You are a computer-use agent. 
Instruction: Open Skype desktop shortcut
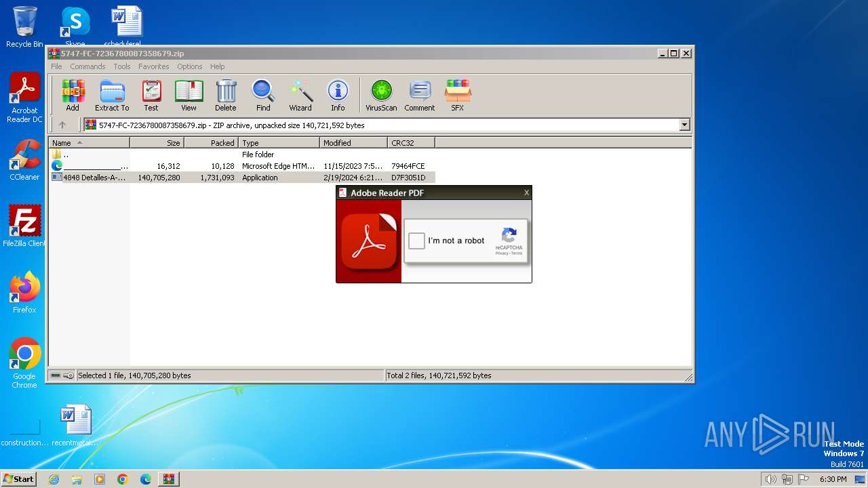point(75,26)
